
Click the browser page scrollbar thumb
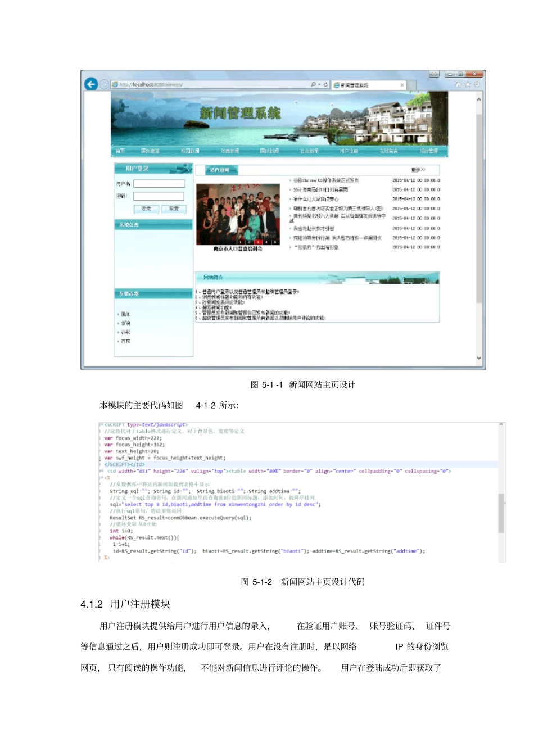tap(479, 208)
